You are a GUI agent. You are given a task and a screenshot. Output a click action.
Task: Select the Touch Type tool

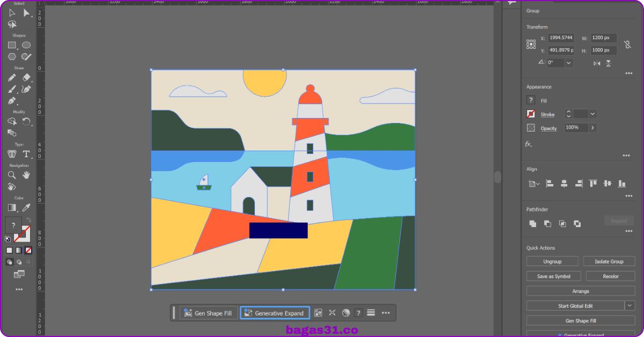[12, 154]
